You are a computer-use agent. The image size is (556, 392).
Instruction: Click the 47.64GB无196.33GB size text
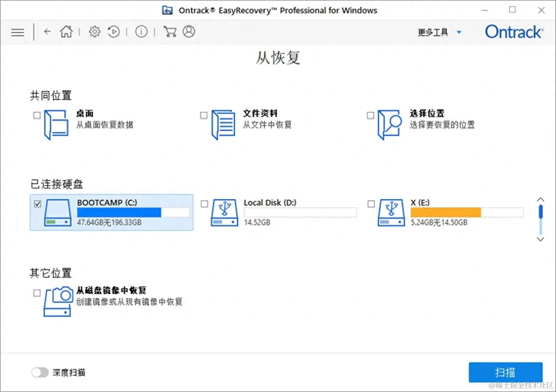109,222
